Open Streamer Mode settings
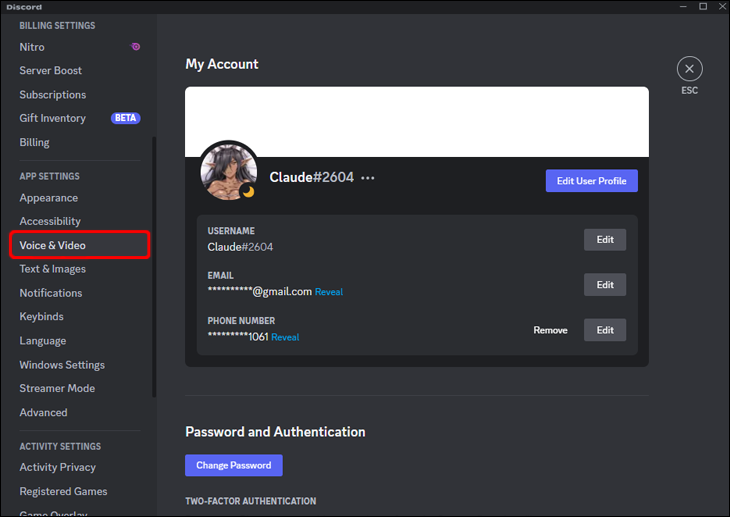This screenshot has width=730, height=517. 57,388
